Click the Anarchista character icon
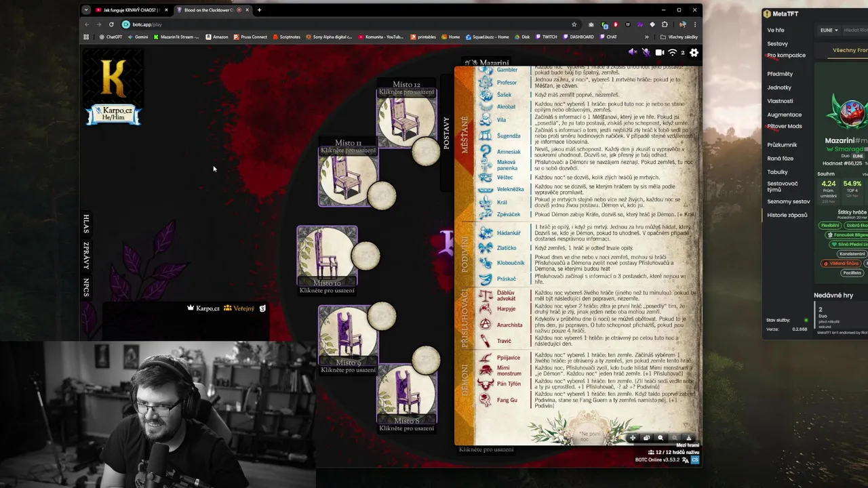This screenshot has height=488, width=868. click(486, 325)
